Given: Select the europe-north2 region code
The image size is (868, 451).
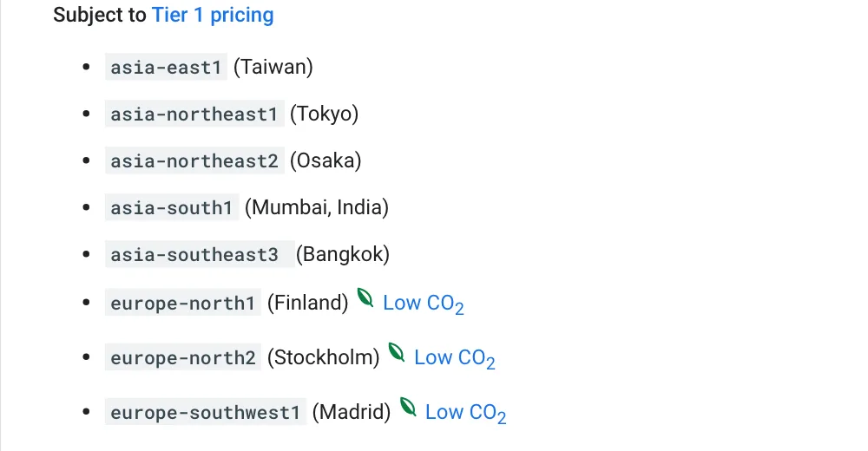Looking at the screenshot, I should pos(182,357).
